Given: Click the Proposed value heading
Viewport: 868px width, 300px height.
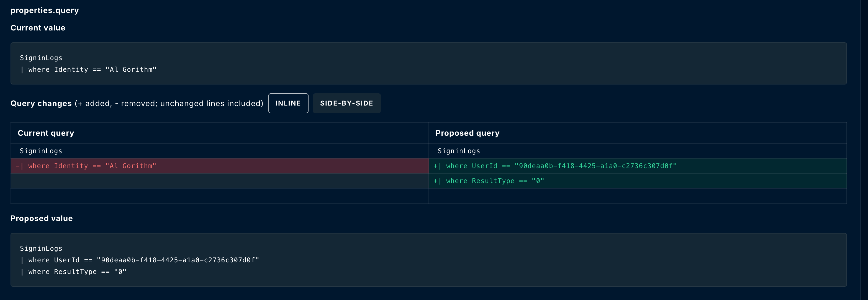Looking at the screenshot, I should point(42,219).
